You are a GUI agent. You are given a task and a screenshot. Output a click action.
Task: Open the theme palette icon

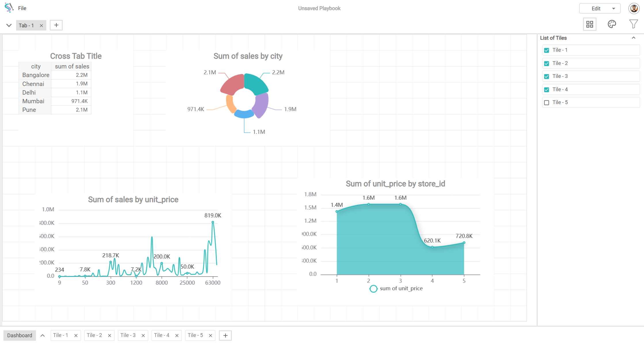click(x=611, y=24)
